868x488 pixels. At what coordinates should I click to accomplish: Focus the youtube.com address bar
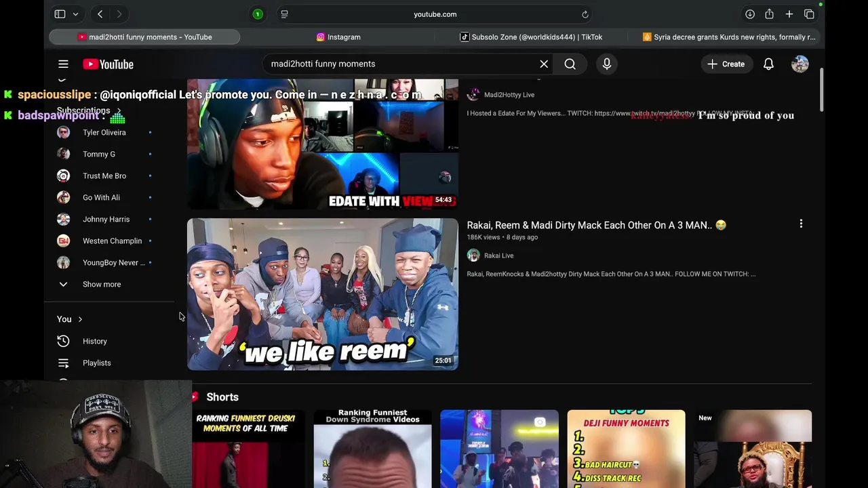pyautogui.click(x=435, y=14)
